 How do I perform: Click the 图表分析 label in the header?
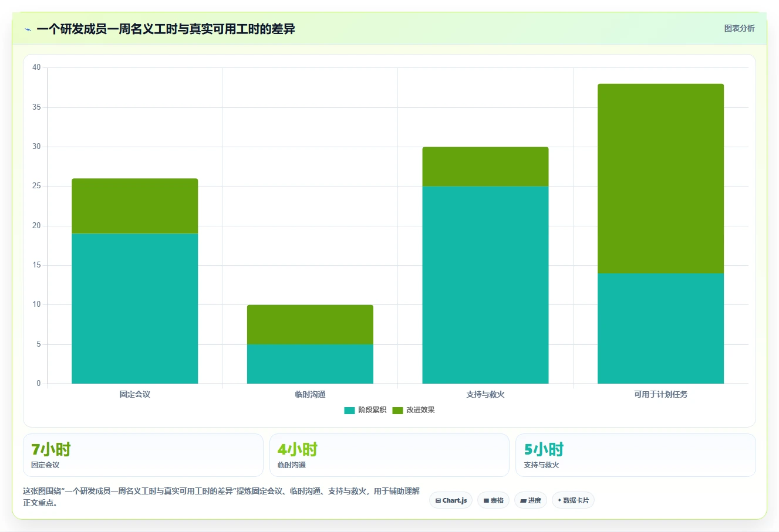[739, 28]
